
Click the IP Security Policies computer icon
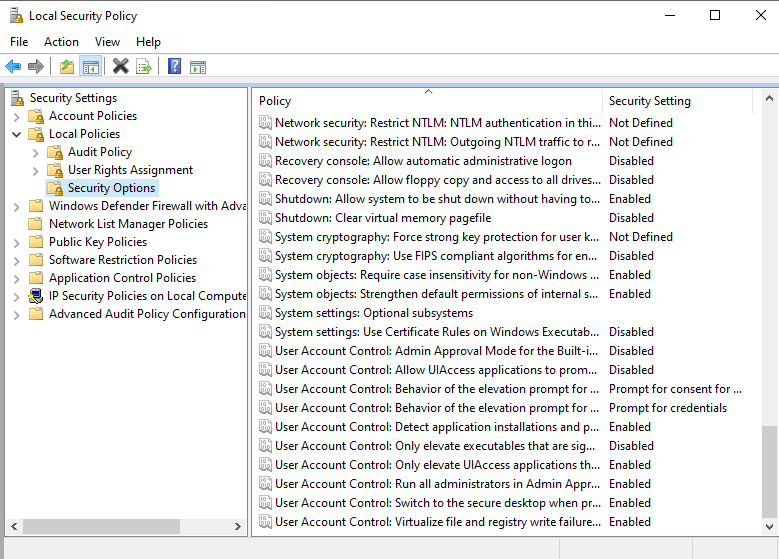(35, 296)
